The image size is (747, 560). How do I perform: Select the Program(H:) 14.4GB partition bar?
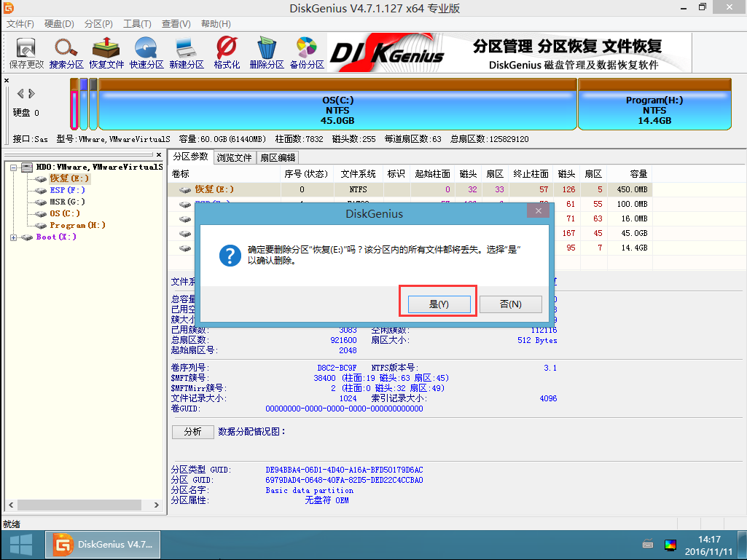click(x=654, y=104)
